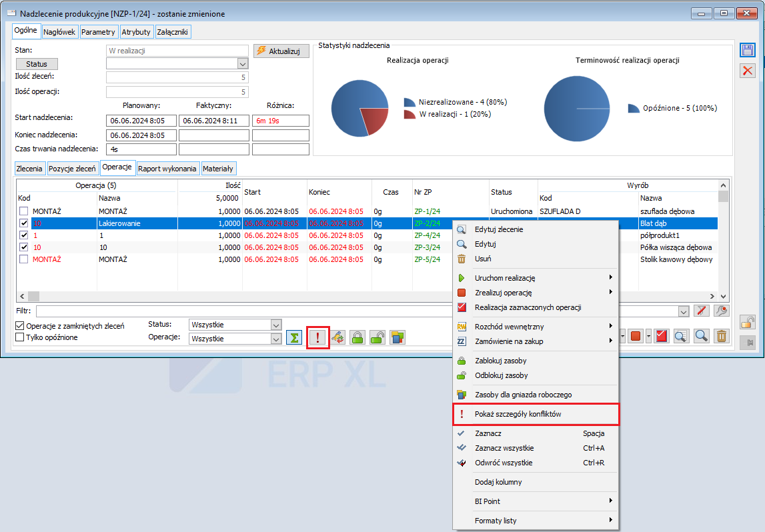Click red W realizacji legend swatch

tap(410, 114)
